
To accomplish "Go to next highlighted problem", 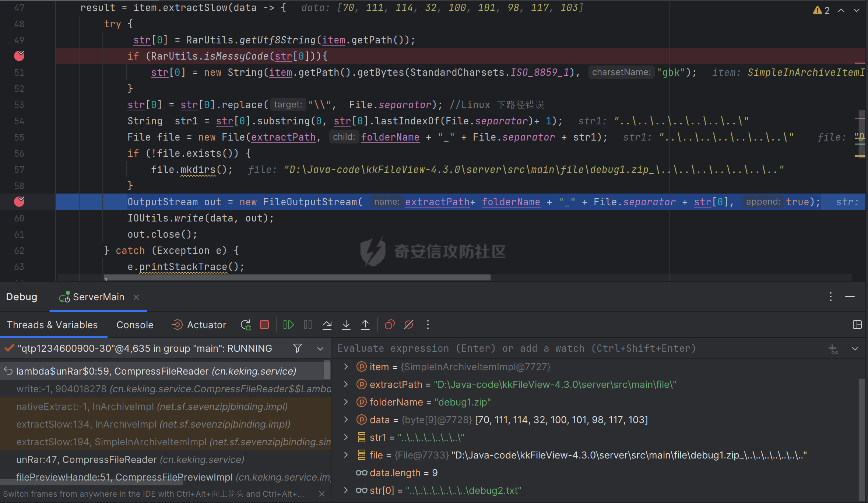I will click(857, 10).
